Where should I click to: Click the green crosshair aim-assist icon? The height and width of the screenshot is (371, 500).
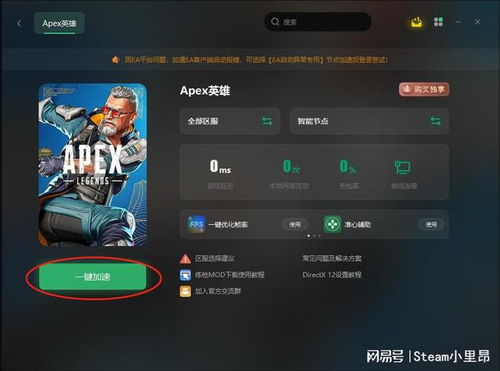click(332, 224)
